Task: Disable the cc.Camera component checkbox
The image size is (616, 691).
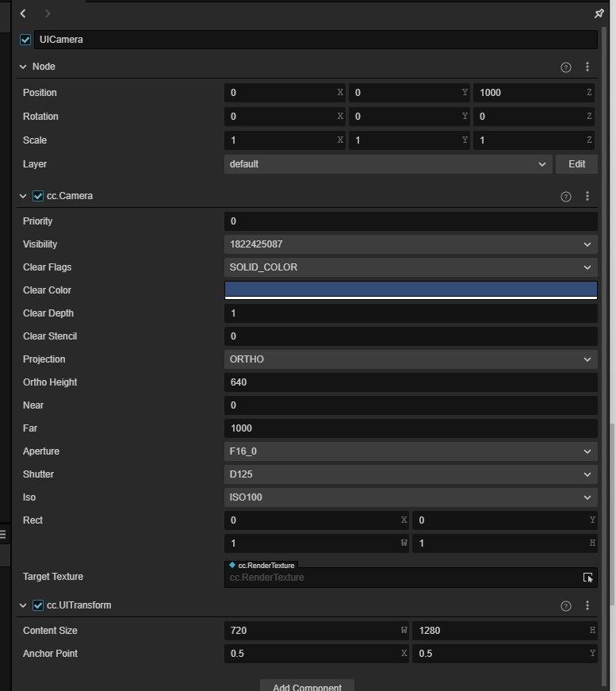Action: [x=38, y=196]
